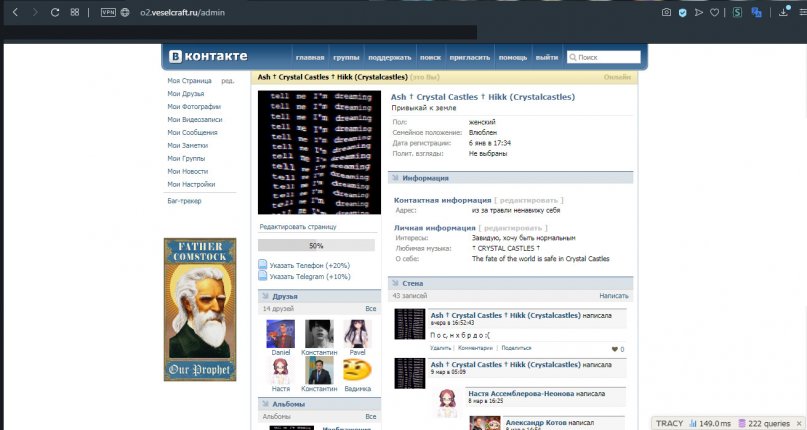
Task: Open friend Daniel's avatar
Action: [x=280, y=334]
